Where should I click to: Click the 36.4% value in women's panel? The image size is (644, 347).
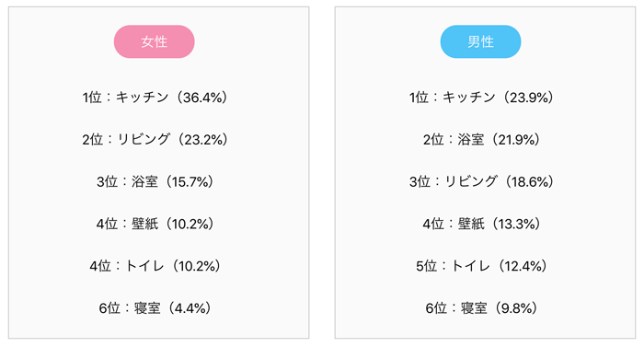point(201,98)
